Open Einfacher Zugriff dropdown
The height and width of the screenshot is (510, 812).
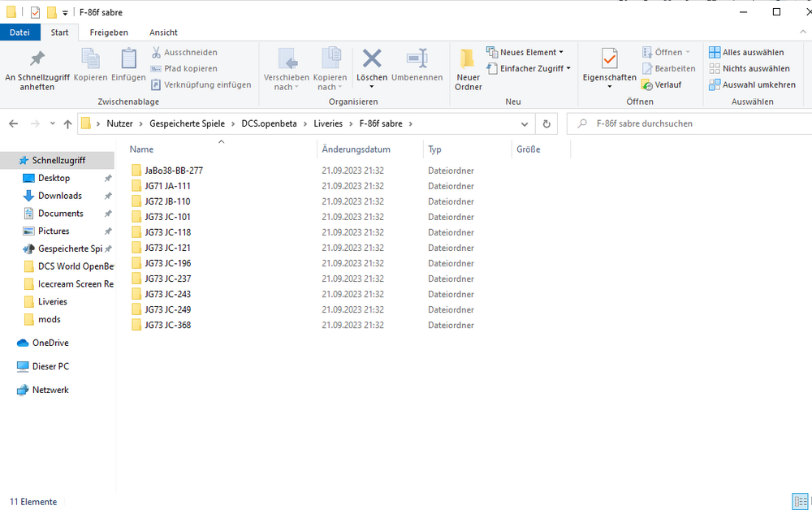[529, 68]
